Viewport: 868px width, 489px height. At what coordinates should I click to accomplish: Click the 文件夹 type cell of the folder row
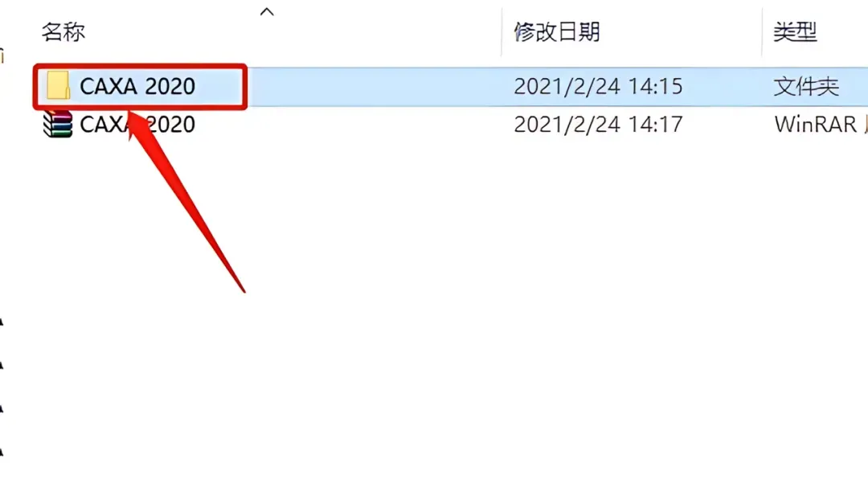[806, 86]
